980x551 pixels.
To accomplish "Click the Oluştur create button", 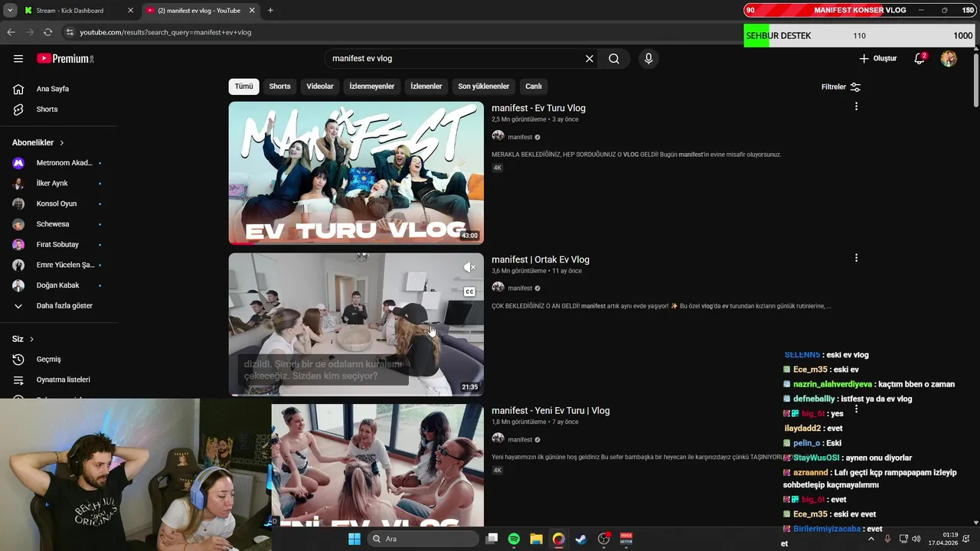I will (877, 58).
